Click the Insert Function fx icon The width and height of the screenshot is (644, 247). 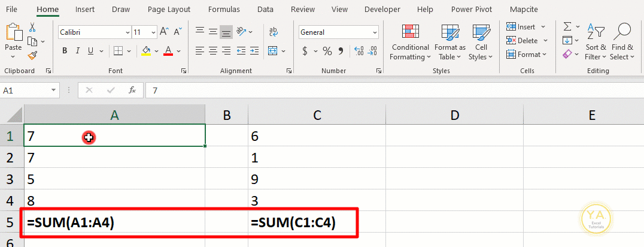pyautogui.click(x=132, y=90)
